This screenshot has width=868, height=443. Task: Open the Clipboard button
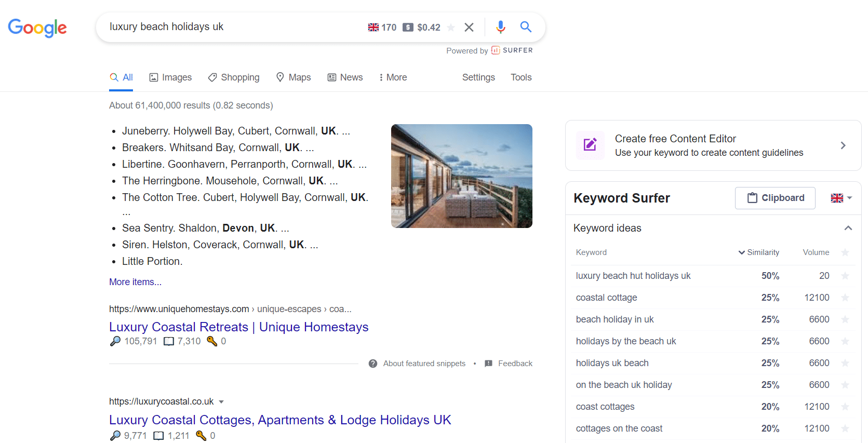pyautogui.click(x=775, y=198)
